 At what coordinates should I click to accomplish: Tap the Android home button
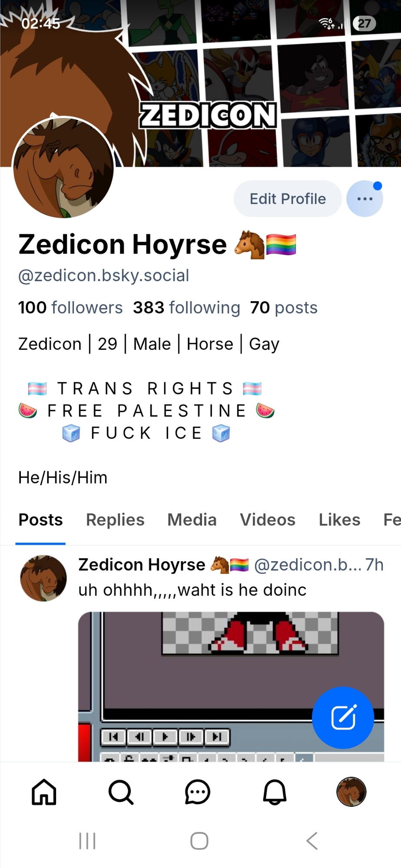[x=199, y=841]
